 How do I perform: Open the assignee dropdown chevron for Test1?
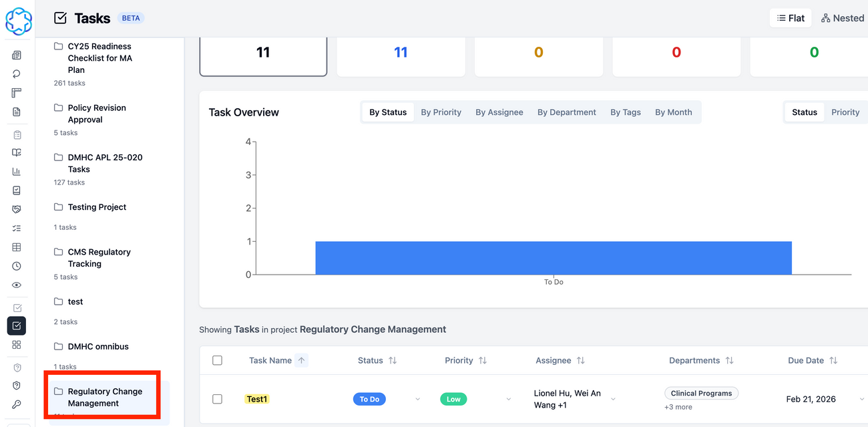pos(613,399)
